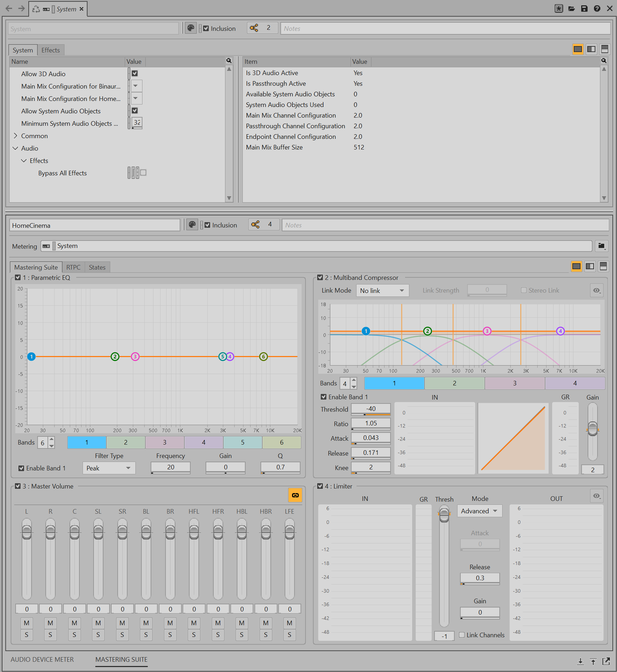Click the save icon in top toolbar
This screenshot has height=672, width=617.
click(x=584, y=9)
